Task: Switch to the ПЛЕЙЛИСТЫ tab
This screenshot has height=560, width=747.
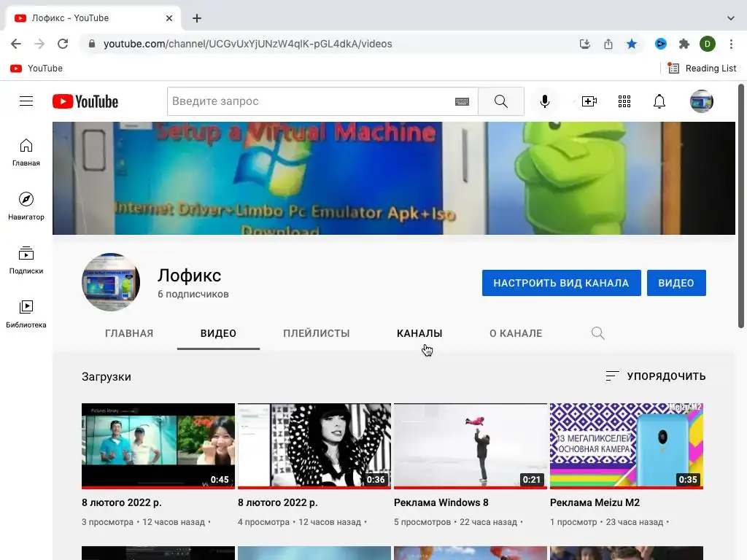Action: (x=317, y=333)
